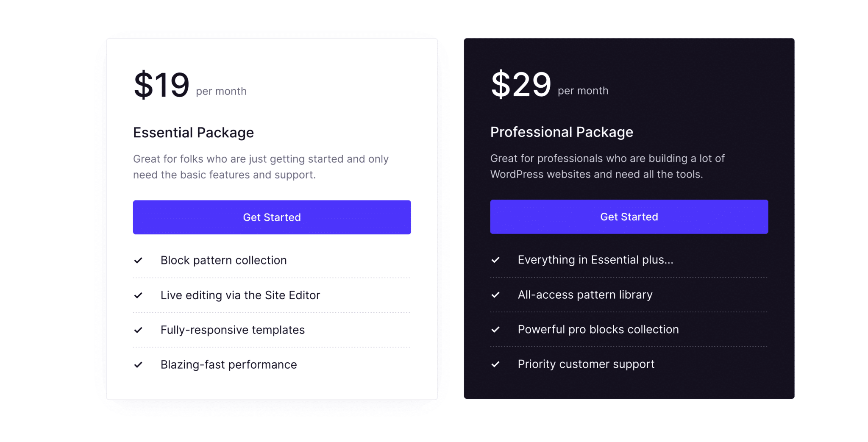Click checkmark beside Powerful pro blocks collection
The image size is (868, 442).
pos(495,329)
